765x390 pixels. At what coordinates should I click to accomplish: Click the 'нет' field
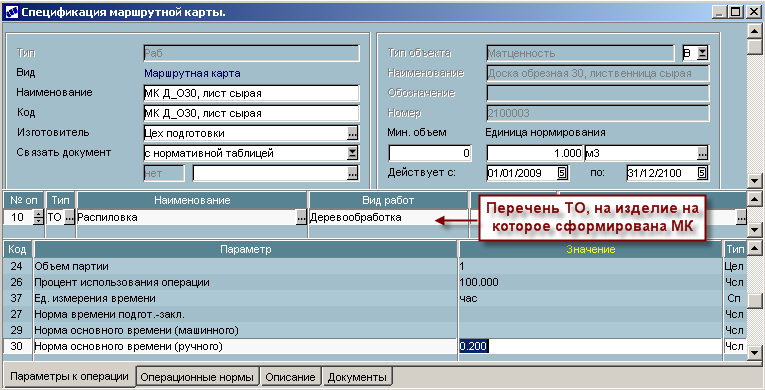tap(164, 173)
